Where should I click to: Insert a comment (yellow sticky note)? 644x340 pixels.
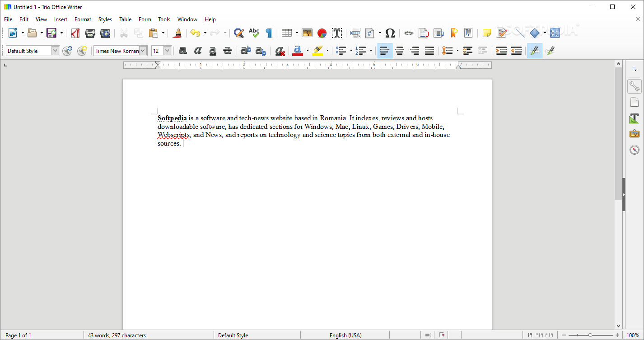tap(487, 33)
